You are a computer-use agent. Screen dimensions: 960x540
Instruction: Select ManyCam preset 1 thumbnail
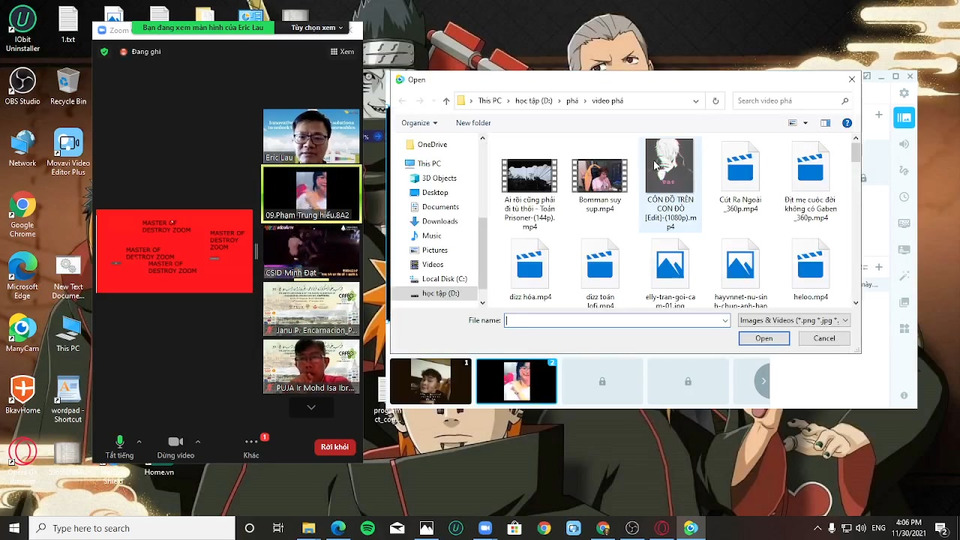coord(430,381)
